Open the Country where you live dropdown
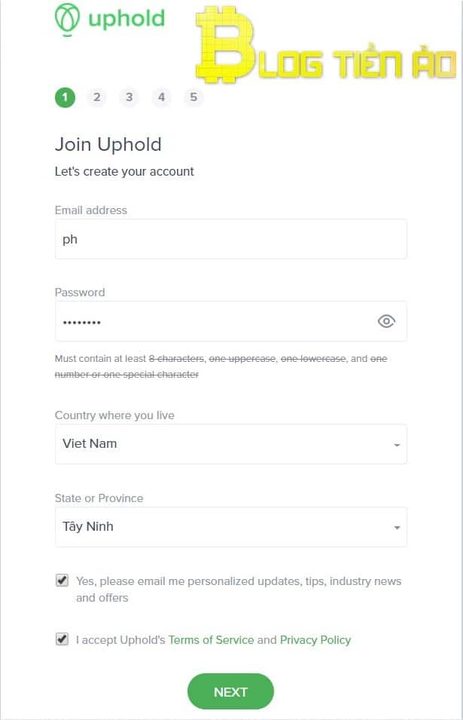 point(231,444)
